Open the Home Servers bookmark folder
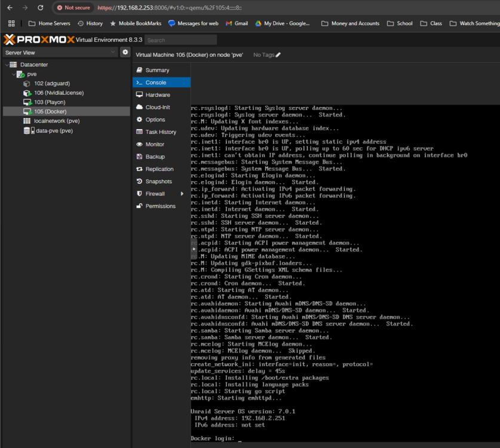 [x=50, y=23]
